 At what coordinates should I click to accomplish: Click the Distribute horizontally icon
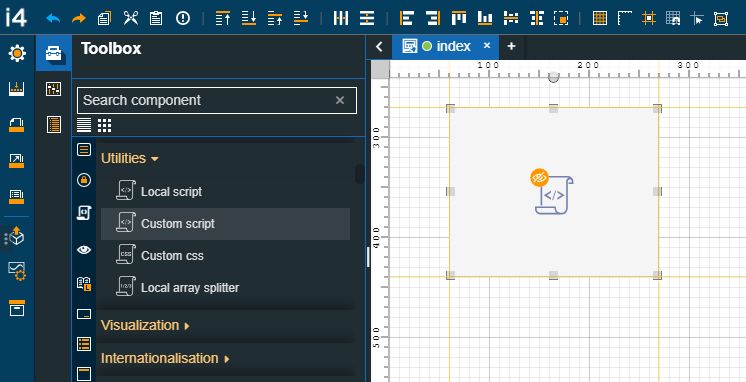pos(341,18)
